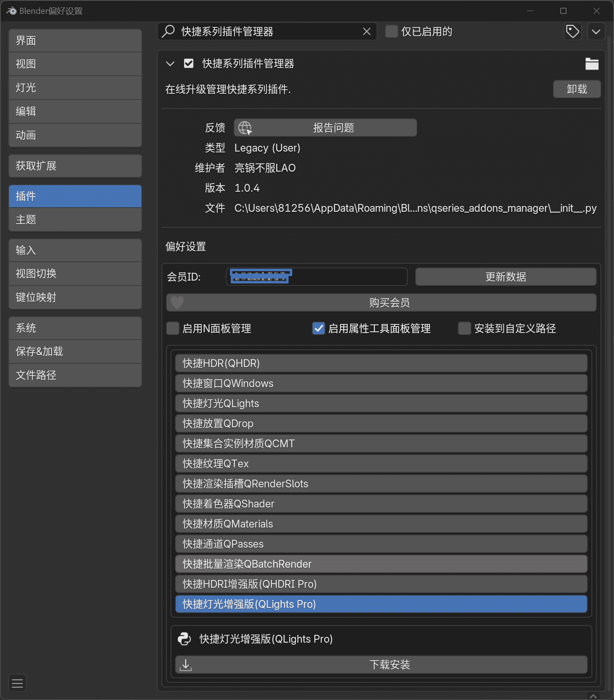This screenshot has height=700, width=614.
Task: Click into the add-on search field
Action: pyautogui.click(x=267, y=32)
